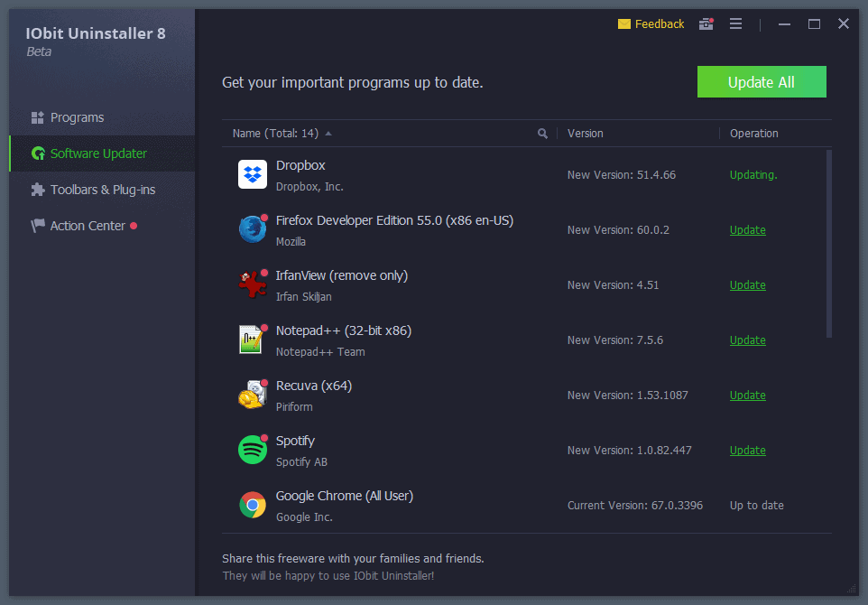This screenshot has height=605, width=868.
Task: Select the Dropbox program name
Action: 300,165
